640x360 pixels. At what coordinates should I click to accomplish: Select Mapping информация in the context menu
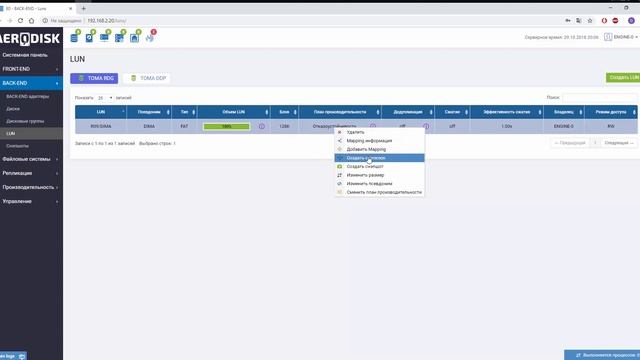coord(380,141)
